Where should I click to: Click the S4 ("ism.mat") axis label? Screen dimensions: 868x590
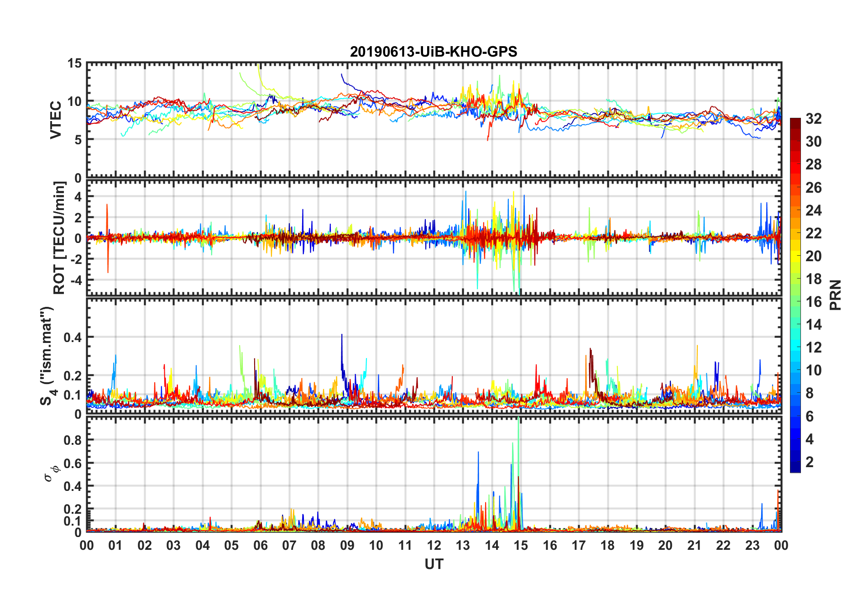(x=47, y=356)
